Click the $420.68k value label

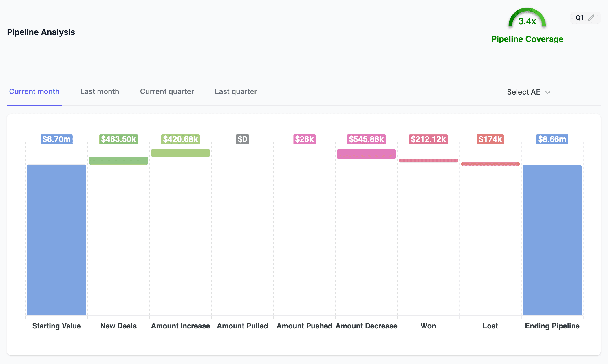pyautogui.click(x=180, y=139)
